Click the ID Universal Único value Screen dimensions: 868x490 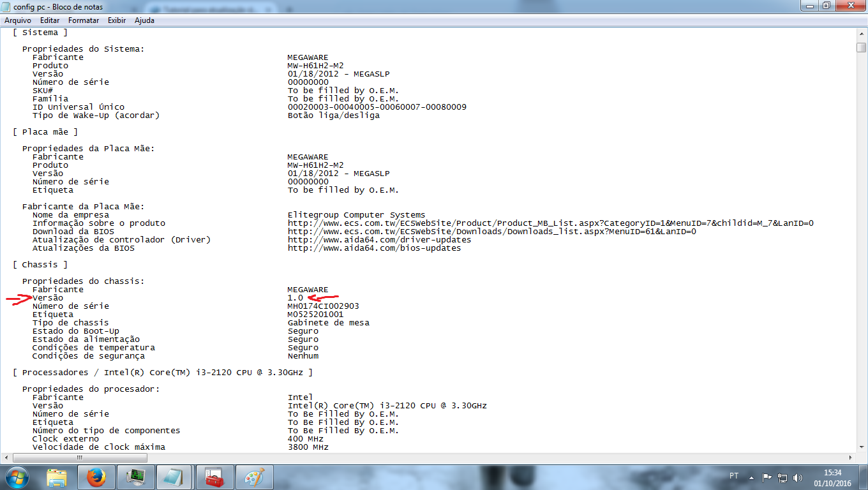(377, 107)
